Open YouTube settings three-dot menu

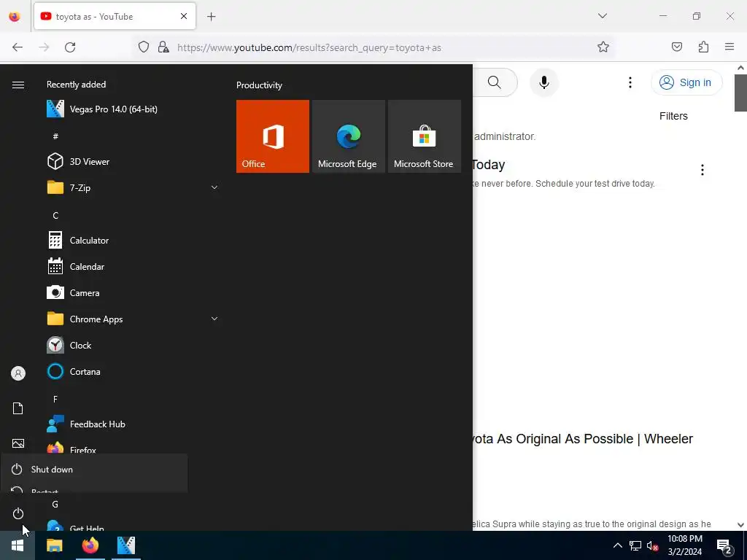tap(630, 82)
